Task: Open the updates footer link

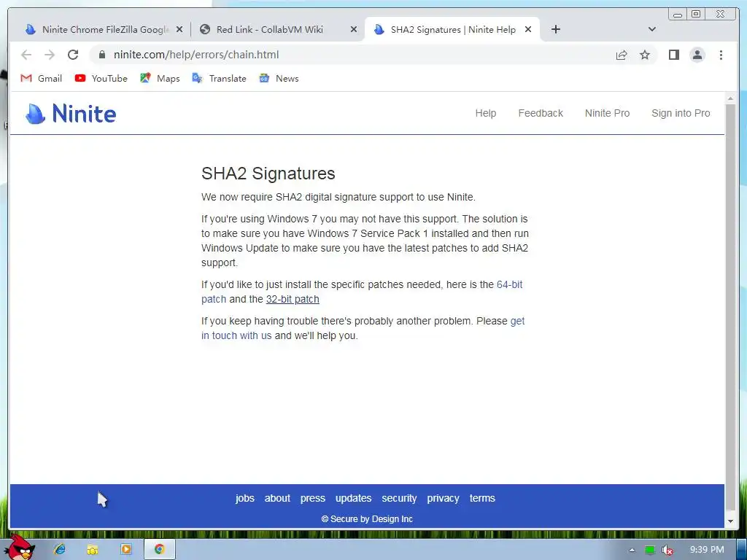Action: click(354, 498)
